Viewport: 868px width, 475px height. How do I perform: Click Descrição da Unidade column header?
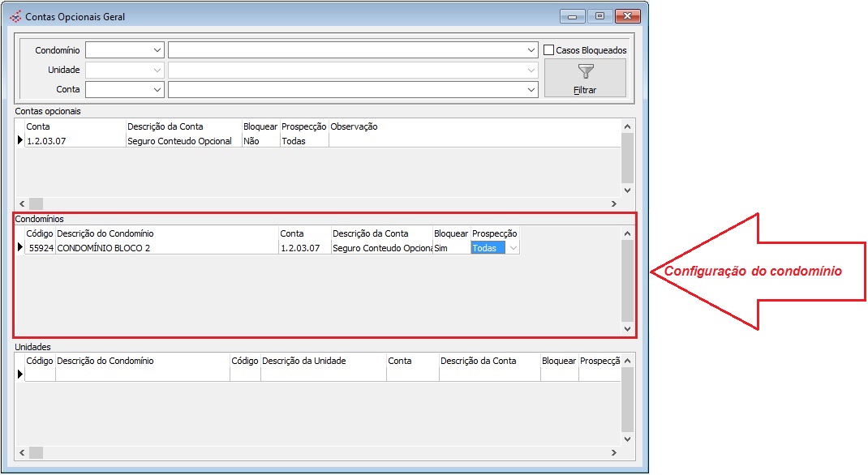[323, 361]
